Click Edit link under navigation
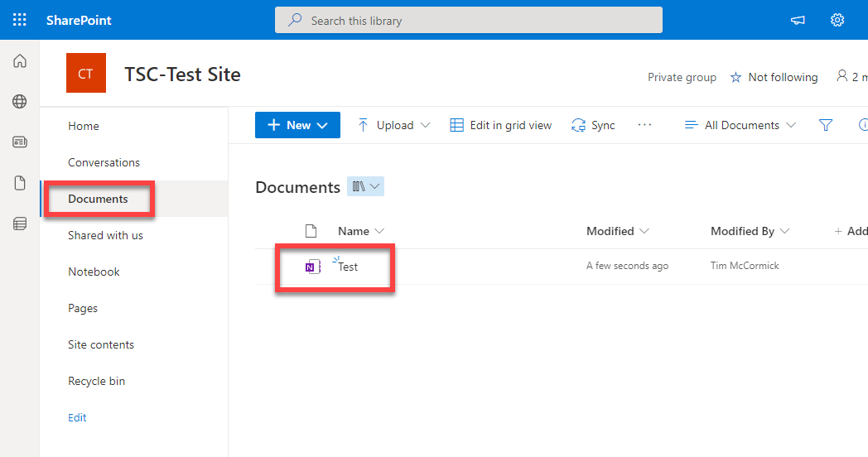This screenshot has height=457, width=868. pos(77,417)
